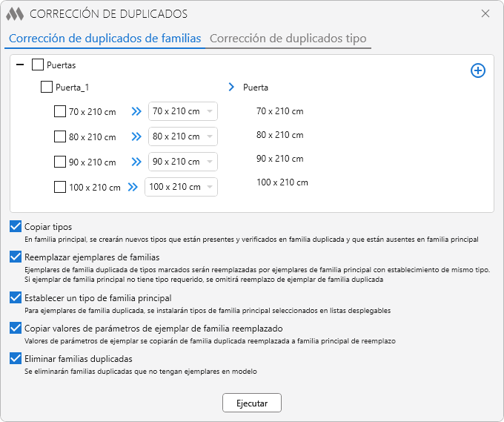Click the blue plus circle icon
The height and width of the screenshot is (422, 504).
[x=478, y=70]
